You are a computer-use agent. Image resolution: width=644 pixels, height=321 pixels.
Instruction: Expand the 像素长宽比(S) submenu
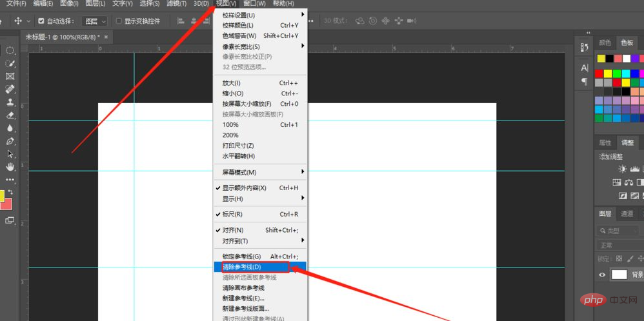[x=261, y=46]
